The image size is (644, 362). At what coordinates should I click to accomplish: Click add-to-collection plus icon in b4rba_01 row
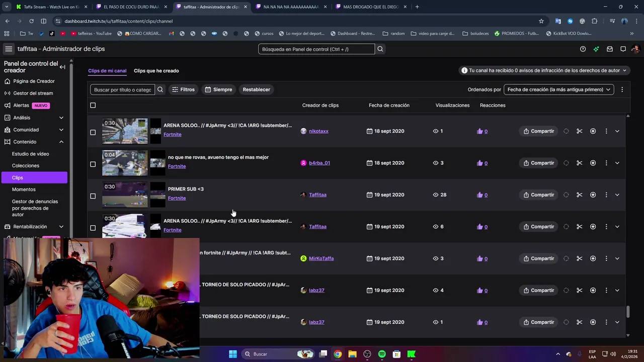593,163
